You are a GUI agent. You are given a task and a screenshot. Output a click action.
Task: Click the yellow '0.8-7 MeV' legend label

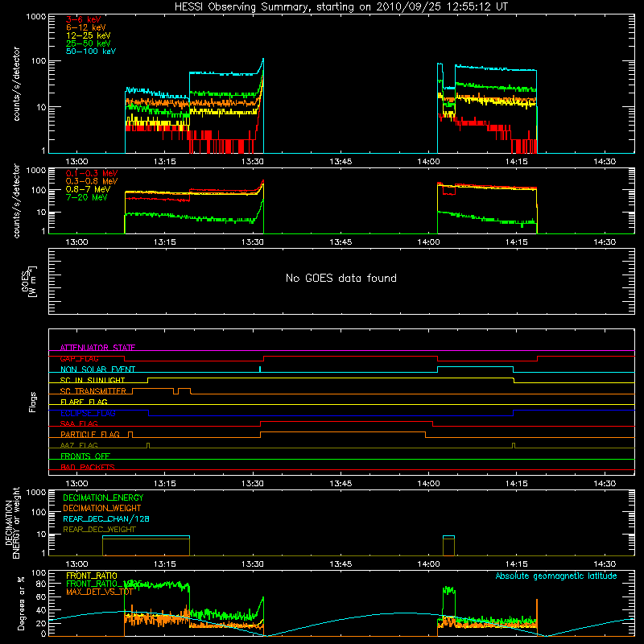[88, 189]
